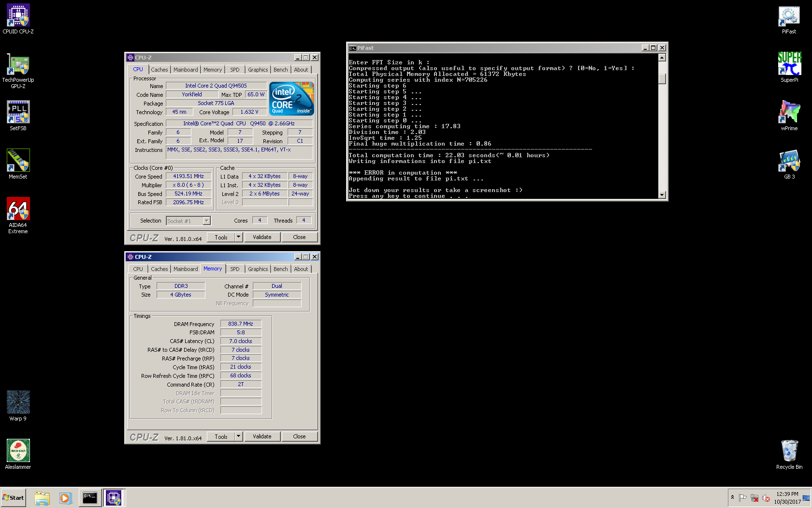Go to Graphics tab in upper CPU-Z window
The image size is (812, 508).
click(x=258, y=70)
